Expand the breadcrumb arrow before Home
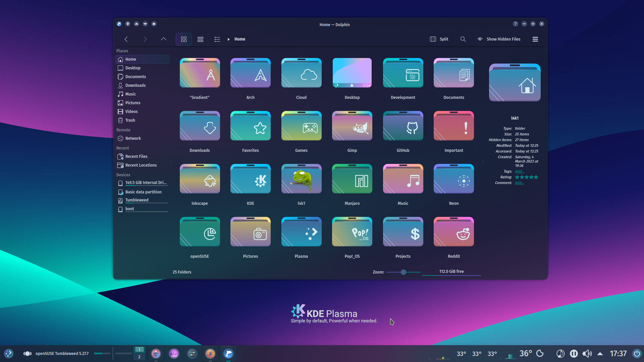The image size is (644, 362). (229, 39)
